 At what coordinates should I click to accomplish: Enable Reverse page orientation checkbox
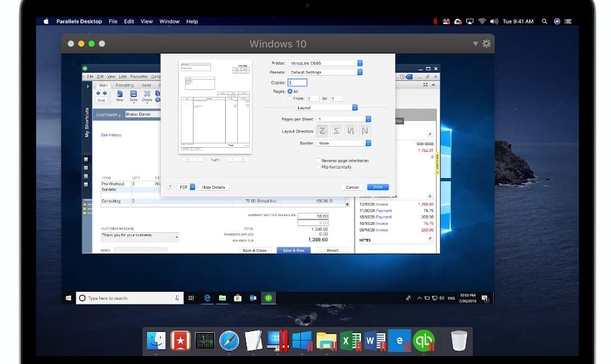319,161
